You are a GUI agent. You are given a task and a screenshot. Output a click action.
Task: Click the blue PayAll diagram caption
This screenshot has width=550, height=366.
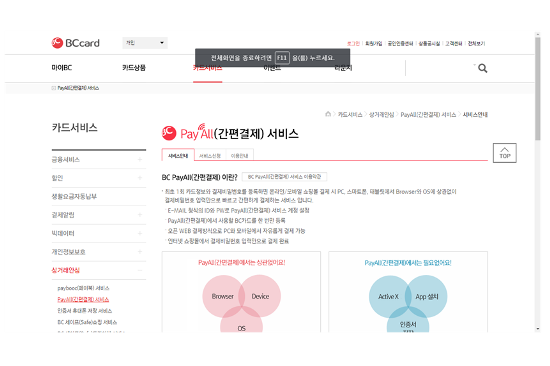(x=408, y=262)
